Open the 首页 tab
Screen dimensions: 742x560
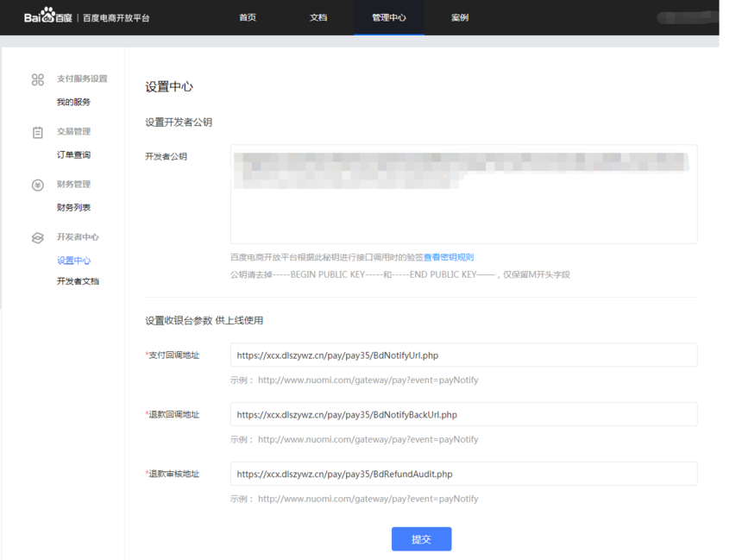(248, 17)
